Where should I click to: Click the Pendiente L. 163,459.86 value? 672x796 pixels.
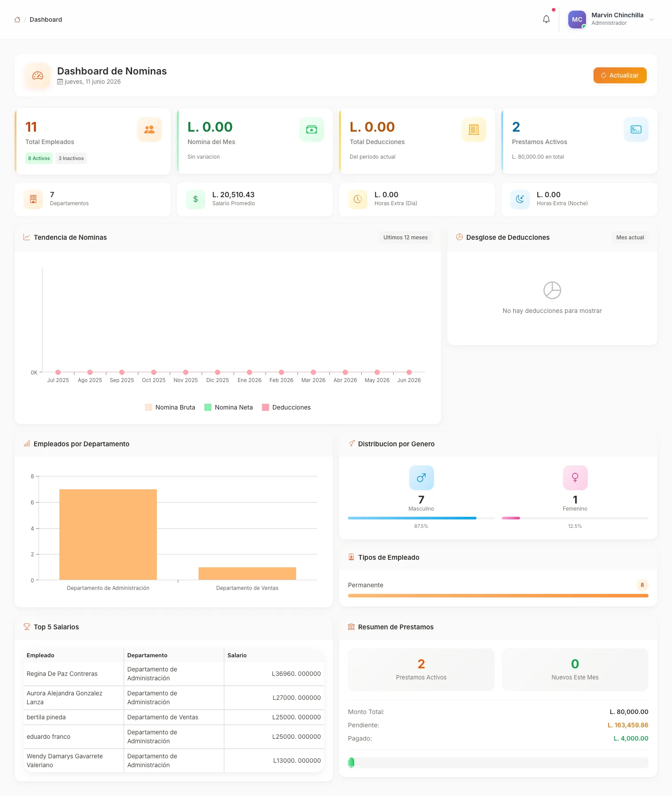[x=628, y=725]
